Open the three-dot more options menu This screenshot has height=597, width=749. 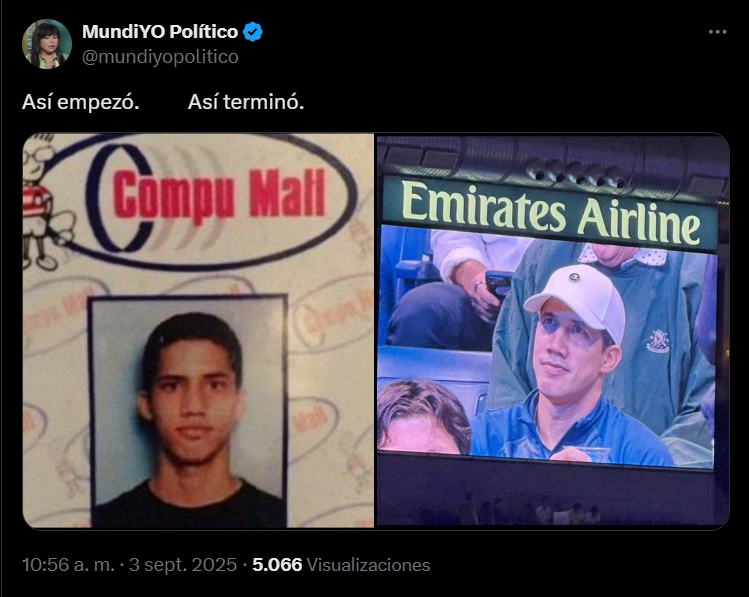click(x=717, y=32)
